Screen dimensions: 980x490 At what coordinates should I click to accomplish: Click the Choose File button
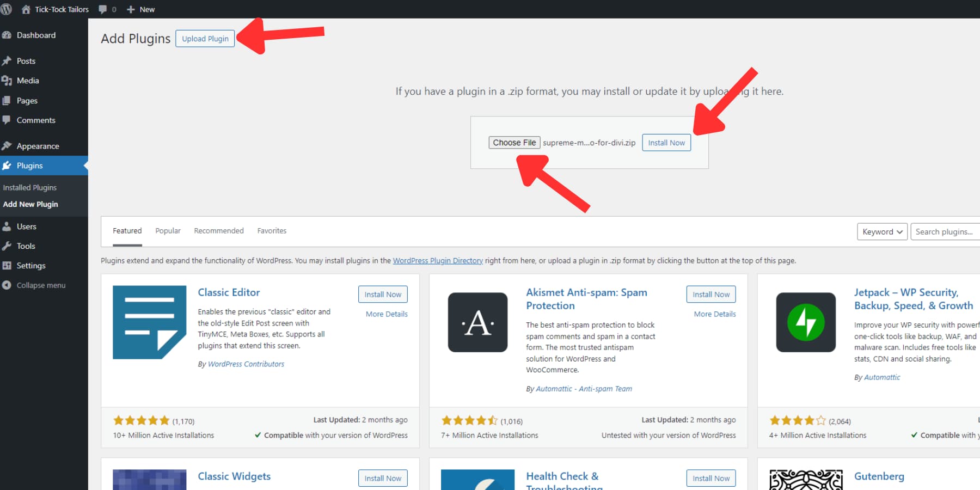click(514, 143)
